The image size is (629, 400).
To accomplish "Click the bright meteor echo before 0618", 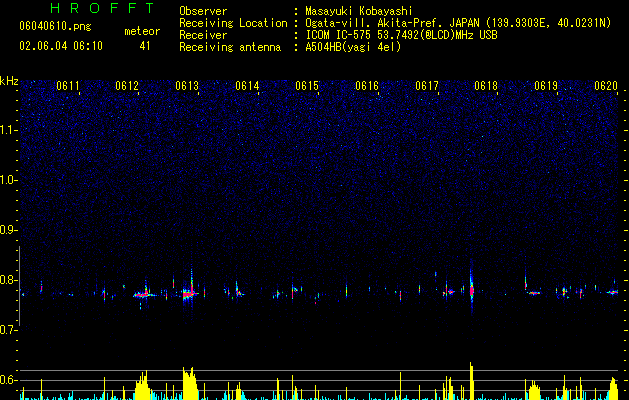I will click(472, 288).
